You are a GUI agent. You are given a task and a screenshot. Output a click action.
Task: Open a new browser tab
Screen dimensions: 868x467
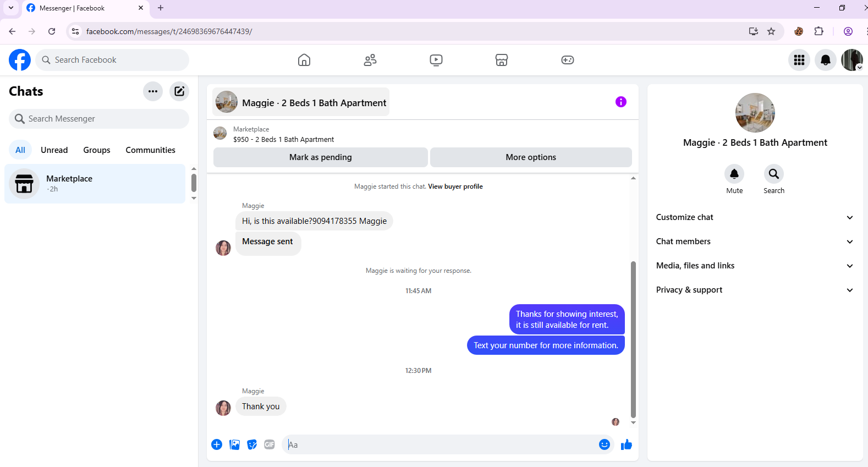tap(161, 8)
